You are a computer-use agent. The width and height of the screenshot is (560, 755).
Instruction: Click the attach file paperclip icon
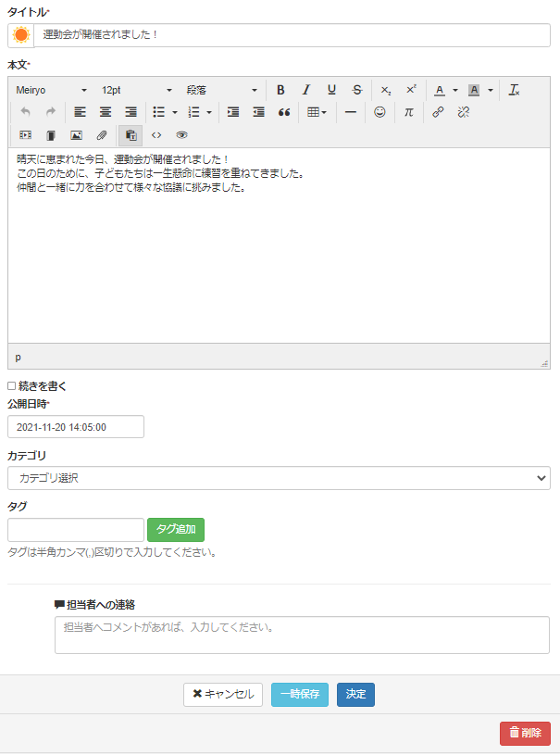click(102, 134)
